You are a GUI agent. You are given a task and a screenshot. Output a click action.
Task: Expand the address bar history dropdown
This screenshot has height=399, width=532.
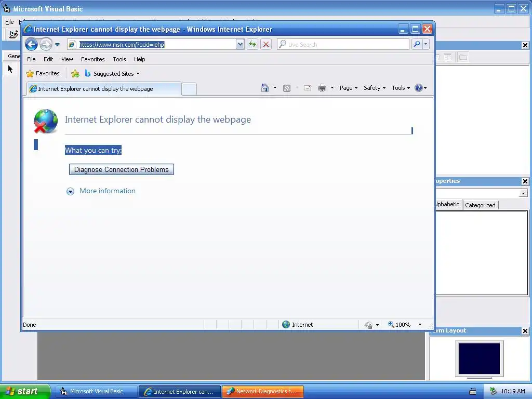(240, 45)
